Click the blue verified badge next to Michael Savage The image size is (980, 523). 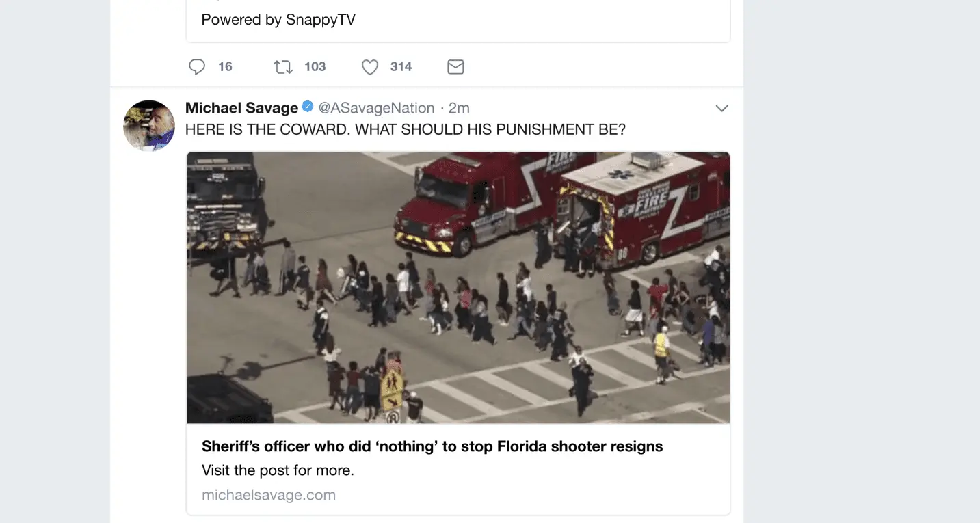pyautogui.click(x=308, y=107)
